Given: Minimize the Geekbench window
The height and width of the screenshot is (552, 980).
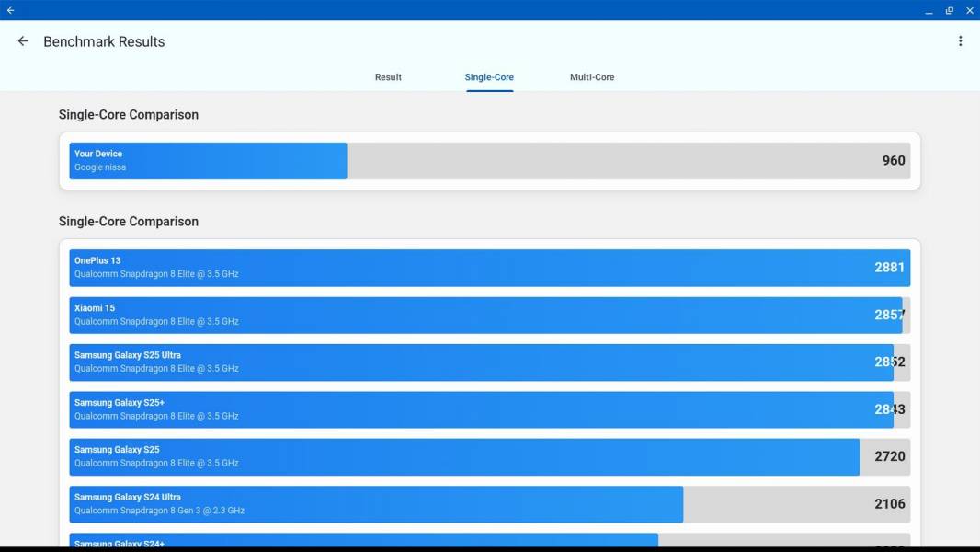Looking at the screenshot, I should [929, 11].
